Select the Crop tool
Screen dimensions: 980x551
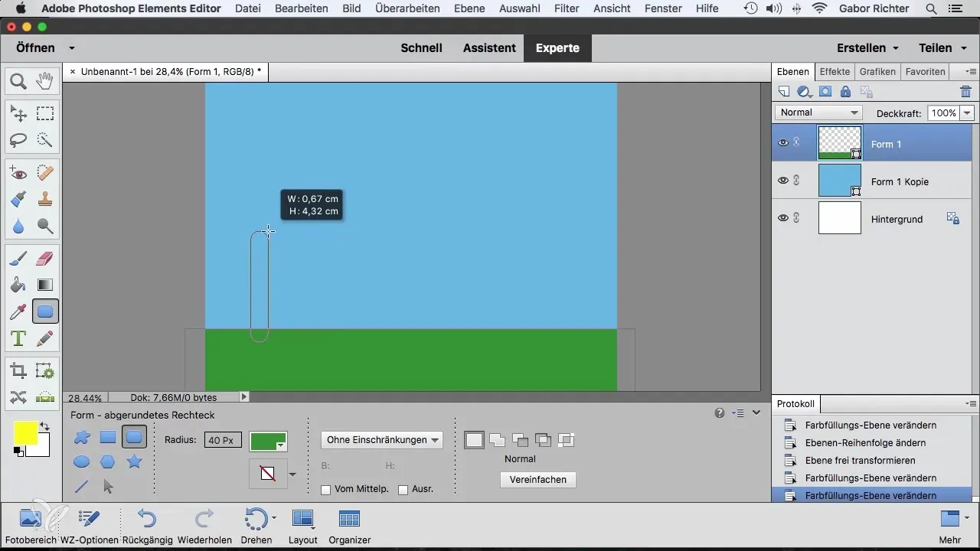point(18,372)
